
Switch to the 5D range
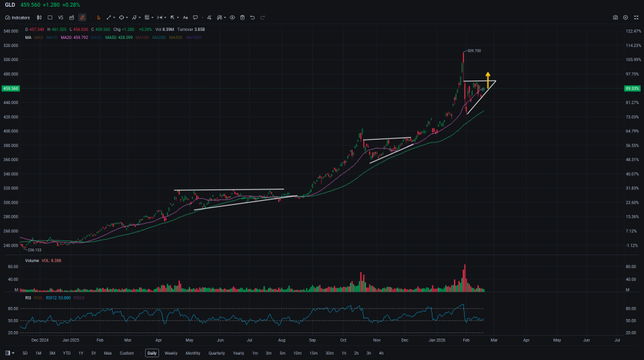[25, 353]
